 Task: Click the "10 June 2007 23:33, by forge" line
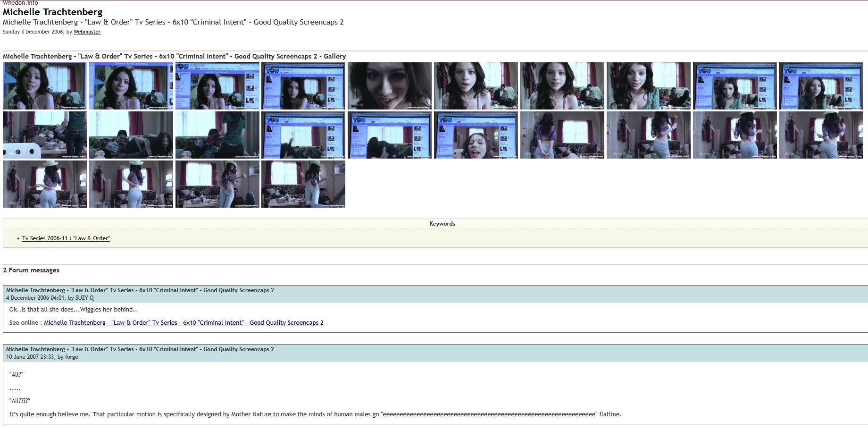click(42, 357)
